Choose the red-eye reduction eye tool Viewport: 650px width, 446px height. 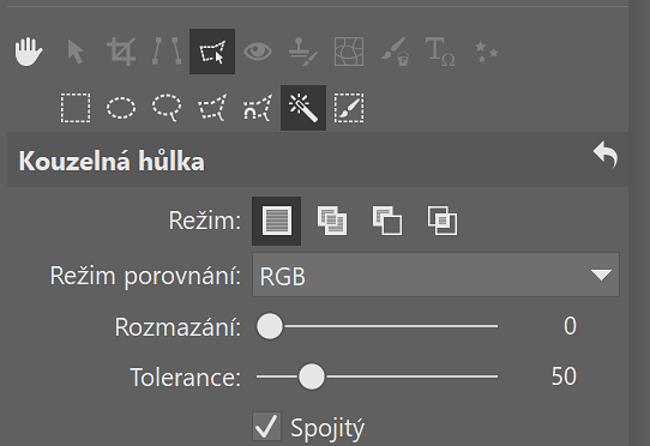coord(258,52)
